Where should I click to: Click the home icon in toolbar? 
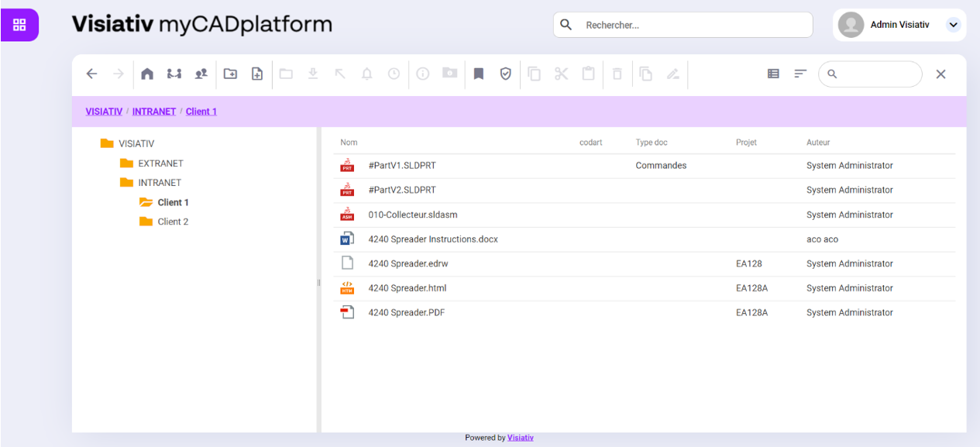click(x=147, y=74)
